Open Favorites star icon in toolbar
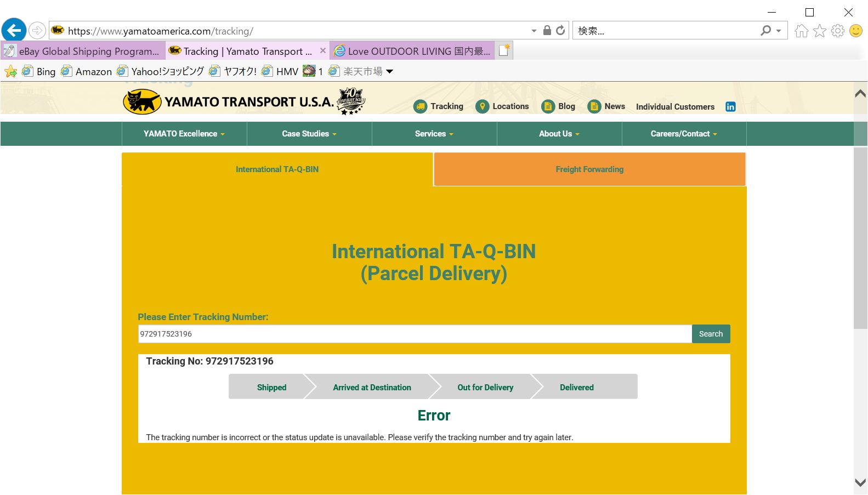Viewport: 868px width, 495px height. (820, 31)
